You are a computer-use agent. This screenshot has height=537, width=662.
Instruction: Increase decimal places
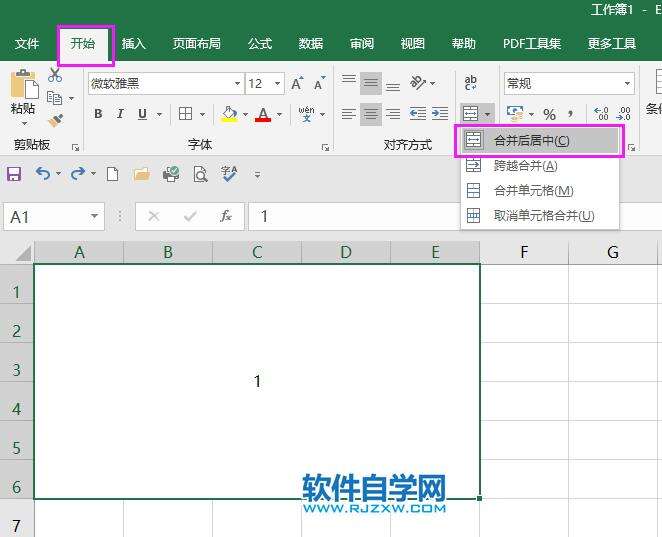click(601, 114)
